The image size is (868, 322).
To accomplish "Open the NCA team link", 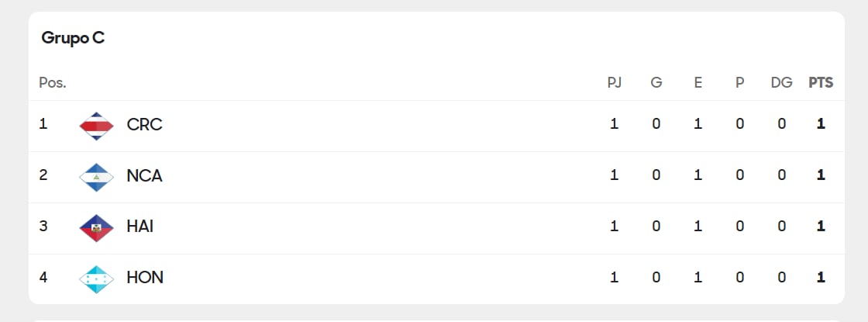I will click(144, 176).
